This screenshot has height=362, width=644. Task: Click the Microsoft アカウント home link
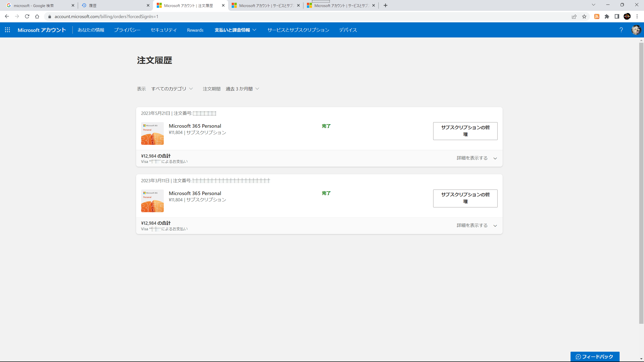click(x=42, y=30)
